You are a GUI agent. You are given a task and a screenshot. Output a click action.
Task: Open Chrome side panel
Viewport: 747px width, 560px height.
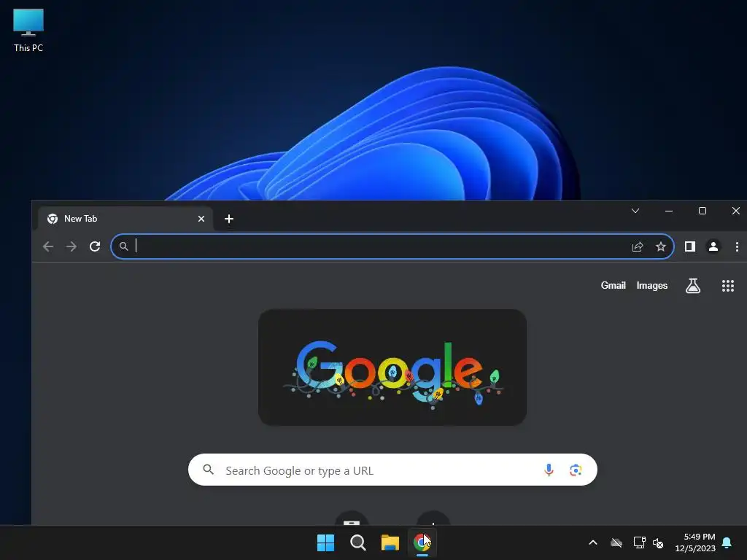click(x=690, y=246)
